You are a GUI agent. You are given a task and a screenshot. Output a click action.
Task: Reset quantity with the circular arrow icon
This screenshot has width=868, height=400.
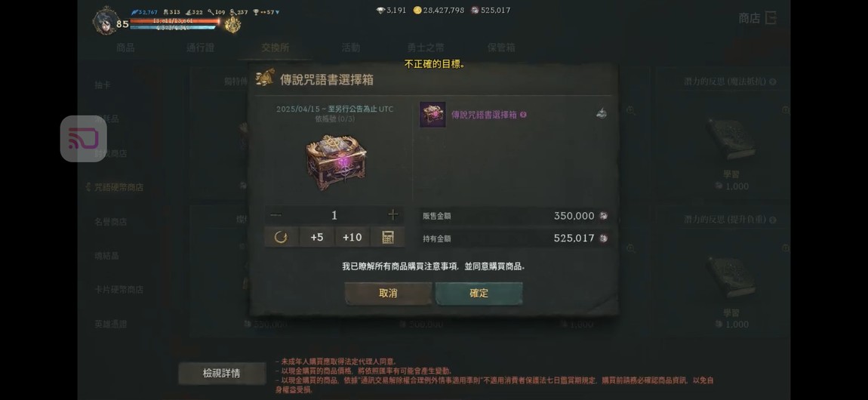(281, 237)
